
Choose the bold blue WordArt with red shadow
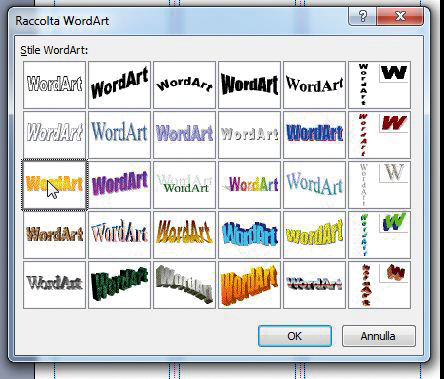point(315,135)
